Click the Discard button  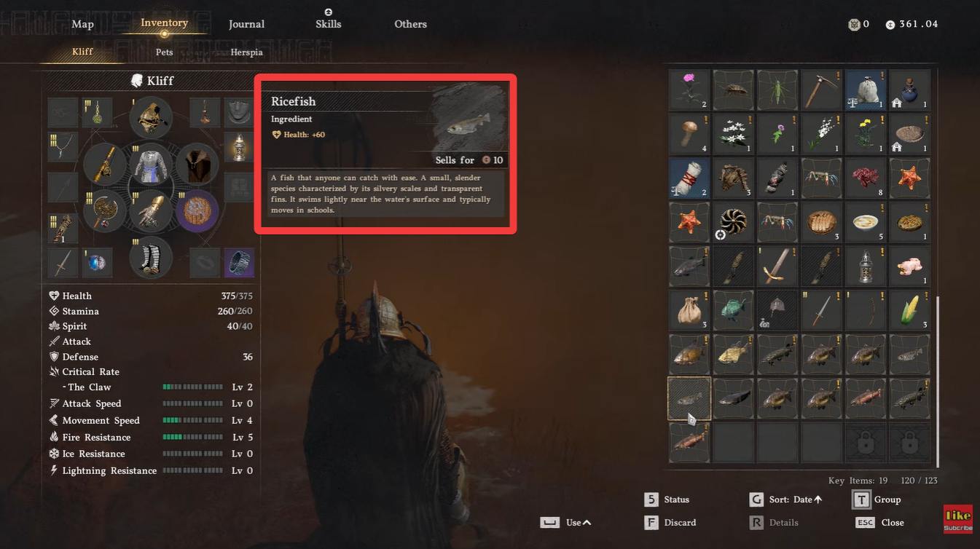click(x=670, y=523)
